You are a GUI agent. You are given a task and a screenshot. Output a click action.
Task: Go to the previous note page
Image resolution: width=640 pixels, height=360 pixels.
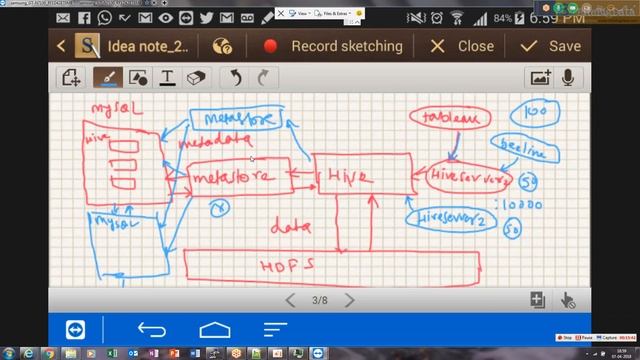[x=290, y=300]
